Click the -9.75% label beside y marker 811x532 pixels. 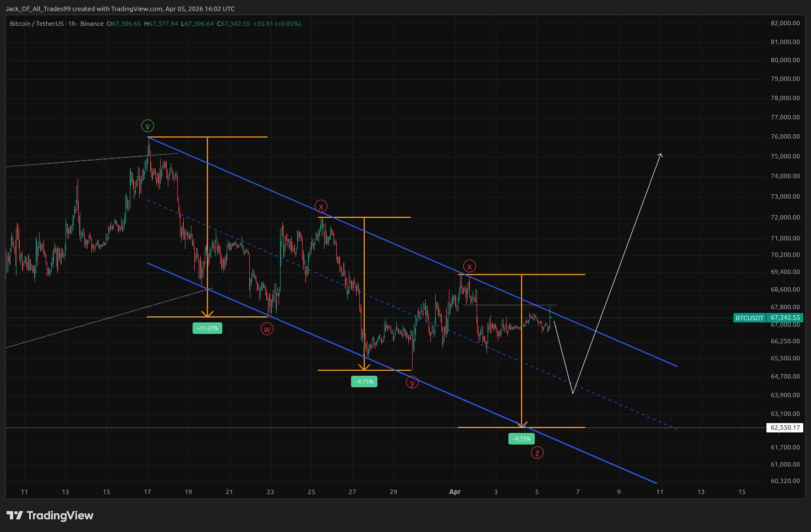(x=364, y=381)
